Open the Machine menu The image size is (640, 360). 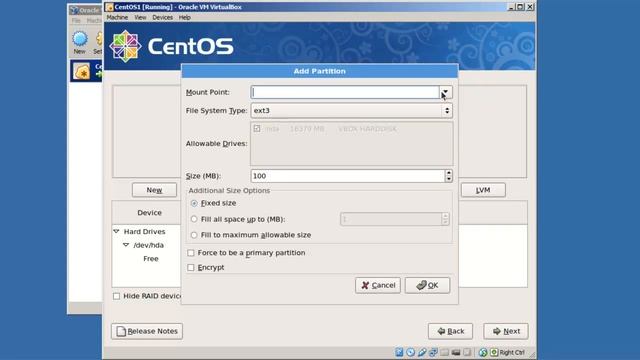117,18
